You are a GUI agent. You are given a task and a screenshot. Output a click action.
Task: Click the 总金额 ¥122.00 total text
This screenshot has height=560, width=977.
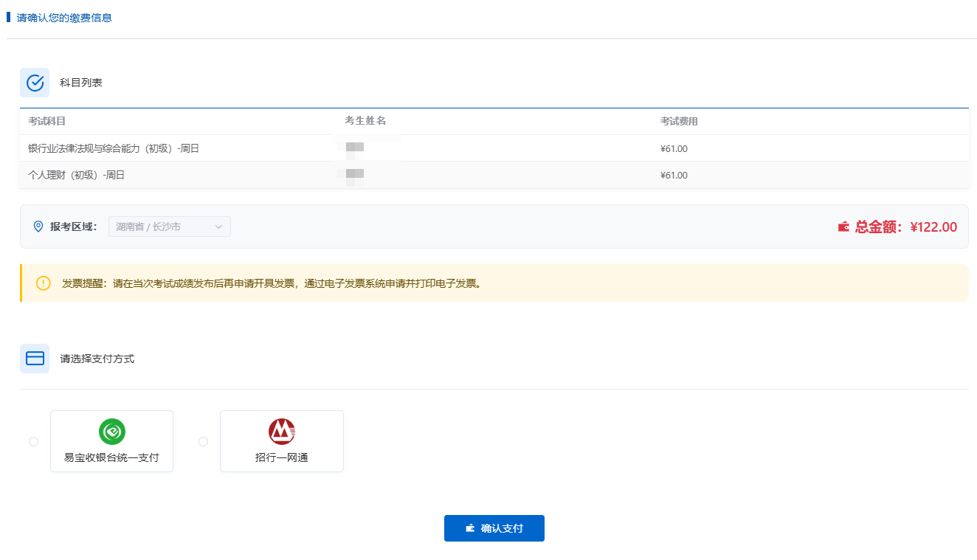coord(905,227)
